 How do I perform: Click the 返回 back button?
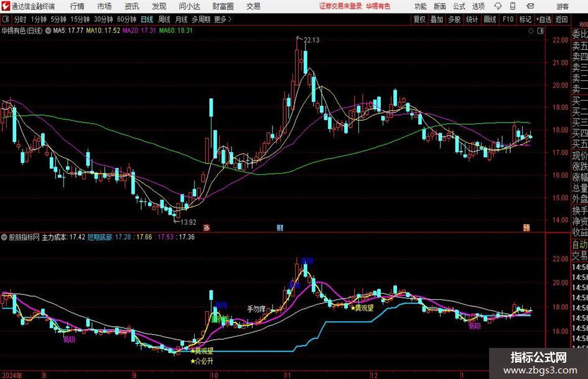point(561,19)
